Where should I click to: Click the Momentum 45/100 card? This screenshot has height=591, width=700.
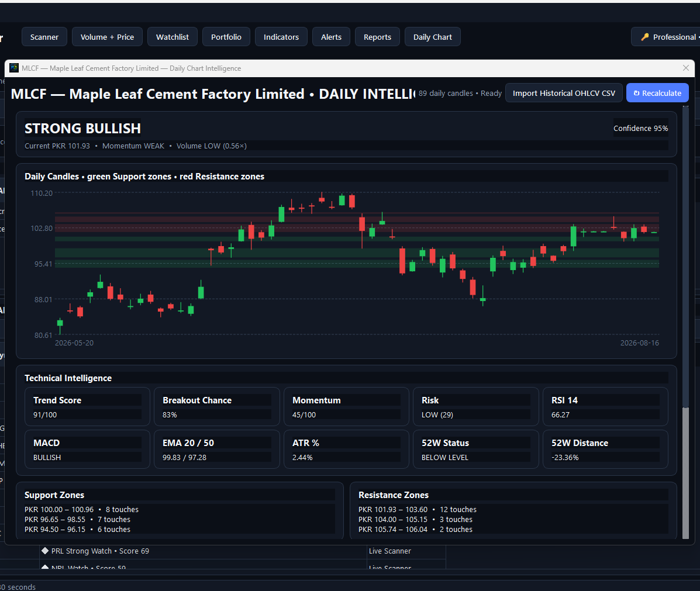point(346,407)
